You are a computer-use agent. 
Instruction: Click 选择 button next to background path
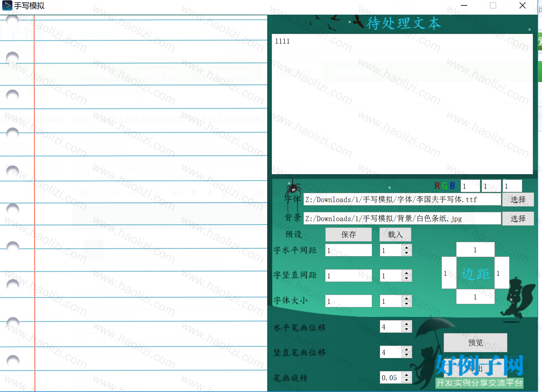point(518,219)
